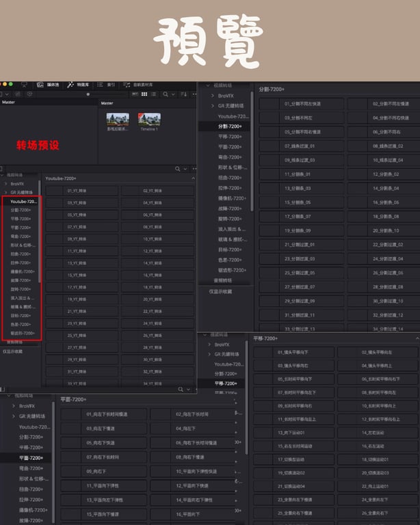Expand GR 无缝转场 in the Youtube-7200+ panel tree
This screenshot has height=525, width=420.
pyautogui.click(x=5, y=192)
